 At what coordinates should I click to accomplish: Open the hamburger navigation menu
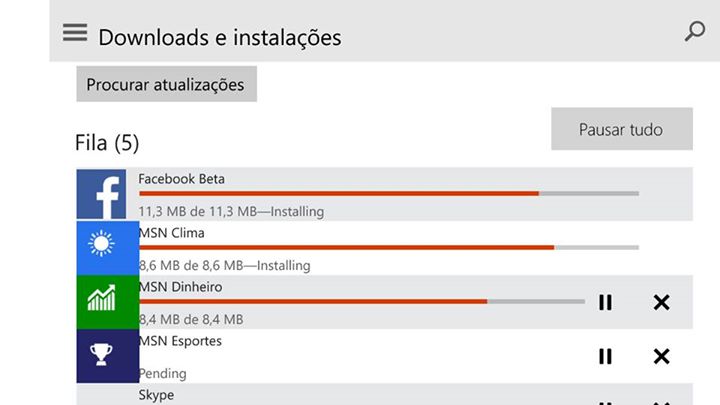point(75,33)
